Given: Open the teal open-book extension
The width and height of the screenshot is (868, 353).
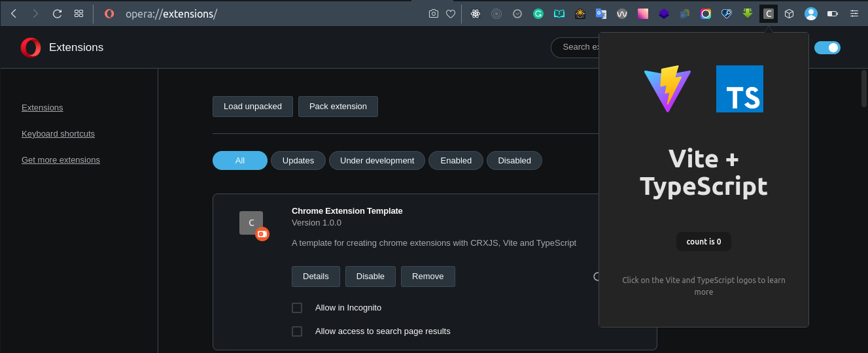Looking at the screenshot, I should pyautogui.click(x=559, y=13).
